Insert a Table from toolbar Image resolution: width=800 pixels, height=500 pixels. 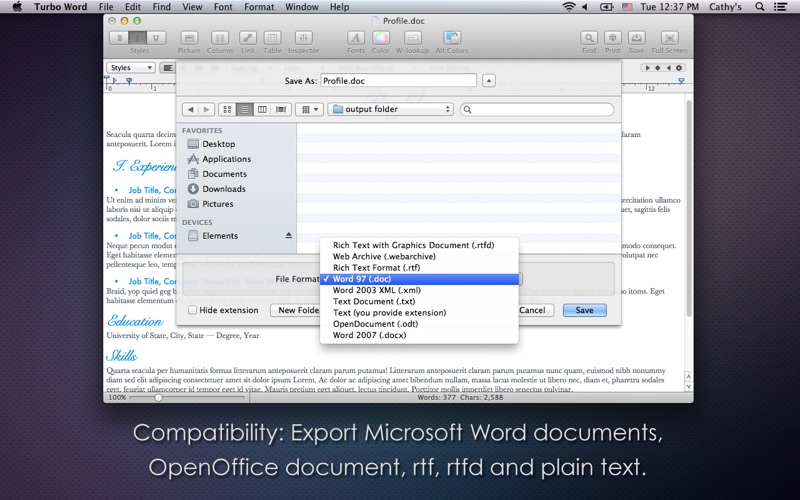[x=272, y=38]
